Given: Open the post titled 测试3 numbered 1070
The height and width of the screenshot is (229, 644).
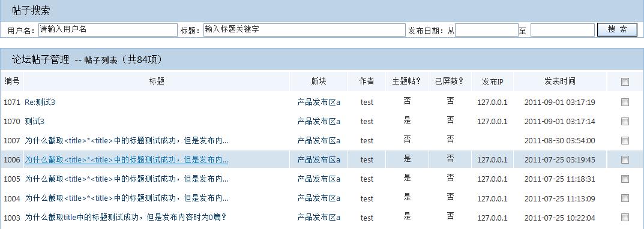Looking at the screenshot, I should coord(34,122).
